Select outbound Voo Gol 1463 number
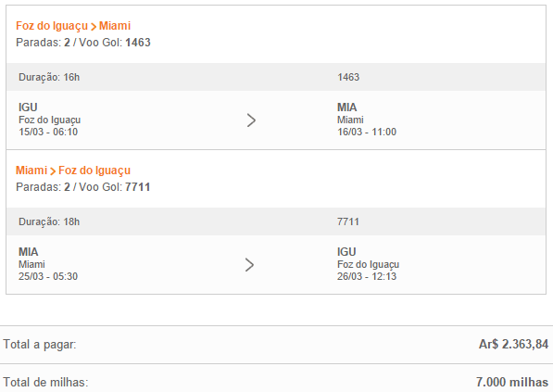 click(138, 43)
